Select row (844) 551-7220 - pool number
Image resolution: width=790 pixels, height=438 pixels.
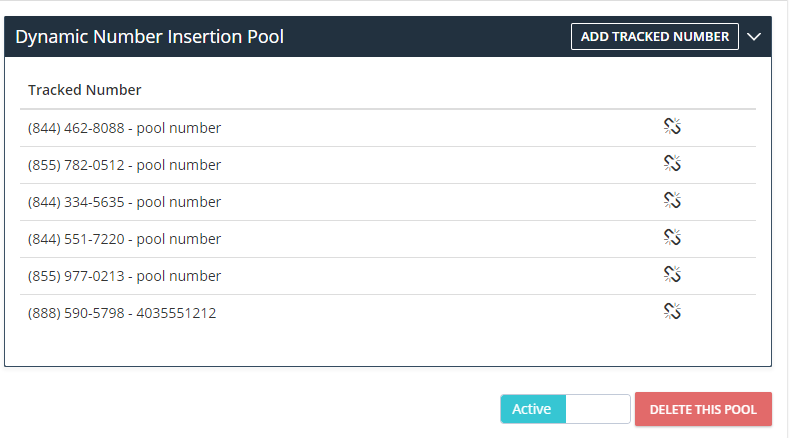(388, 239)
